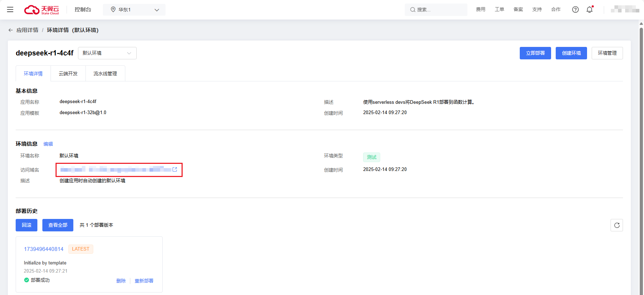Screen dimensions: 644x295
Task: Click the back arrow beside 应用详情
Action: pyautogui.click(x=11, y=30)
